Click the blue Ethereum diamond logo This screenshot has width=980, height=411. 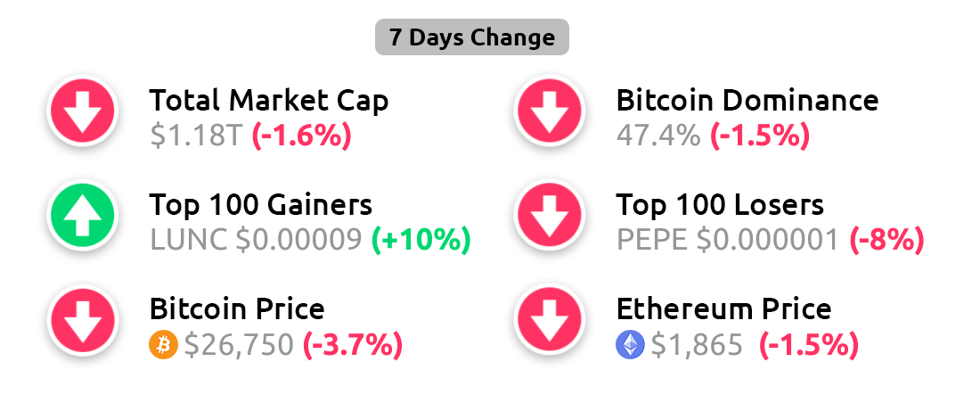pos(630,345)
